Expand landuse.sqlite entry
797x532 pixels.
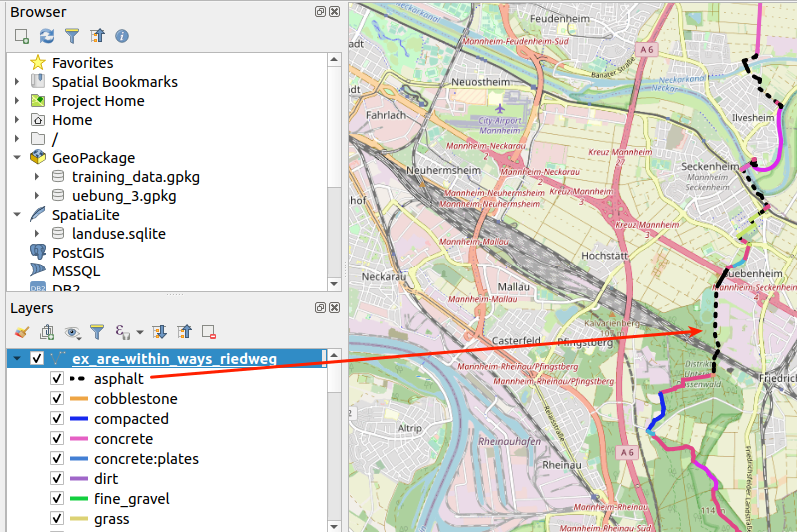37,234
